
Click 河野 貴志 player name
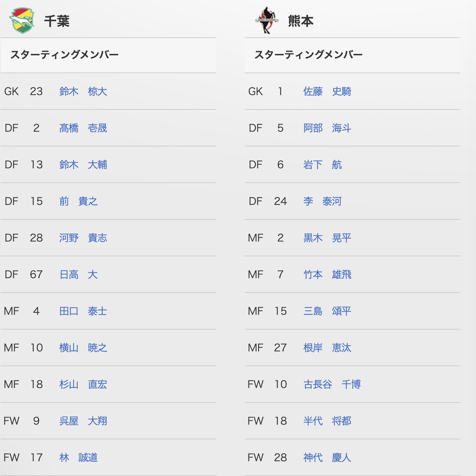tap(83, 238)
